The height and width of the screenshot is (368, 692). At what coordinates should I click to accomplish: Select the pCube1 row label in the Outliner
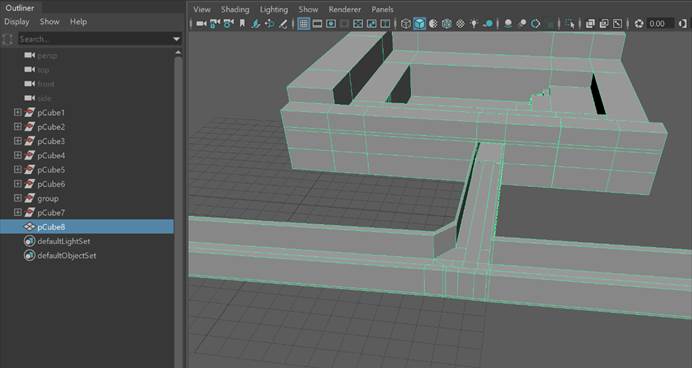(x=51, y=113)
